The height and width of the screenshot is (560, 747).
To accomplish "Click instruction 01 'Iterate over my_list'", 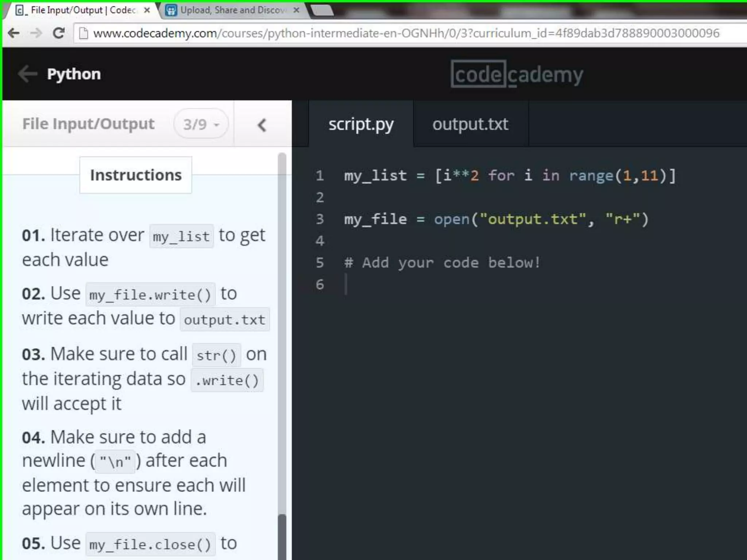I will [143, 247].
